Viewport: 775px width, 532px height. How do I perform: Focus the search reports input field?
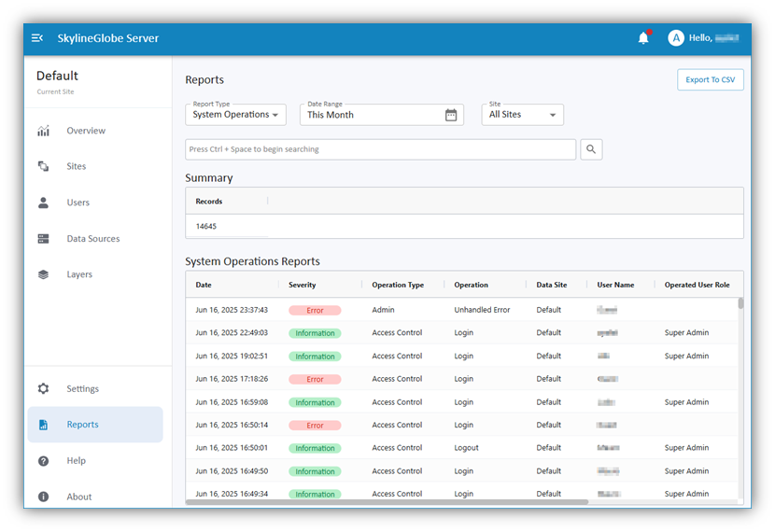[381, 149]
